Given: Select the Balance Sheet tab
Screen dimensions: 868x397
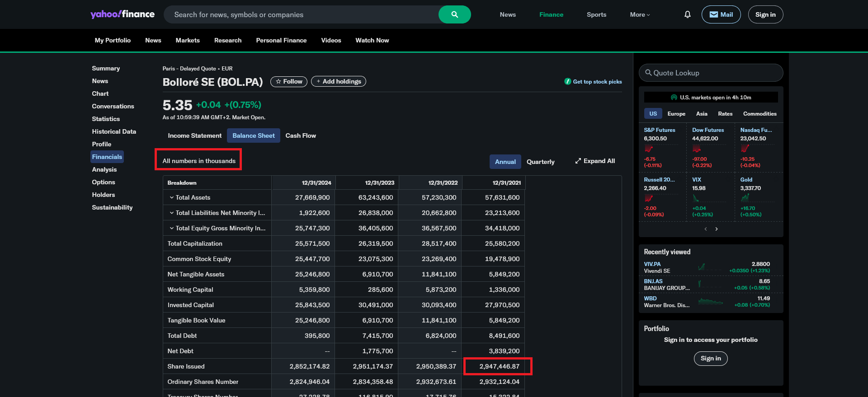Looking at the screenshot, I should [254, 135].
